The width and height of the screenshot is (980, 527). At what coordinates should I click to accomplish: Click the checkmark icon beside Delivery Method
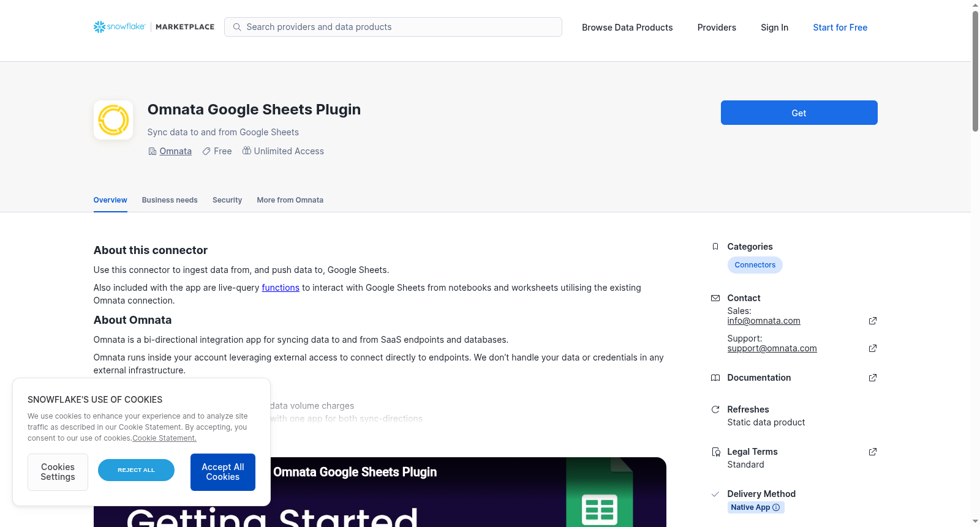(x=715, y=494)
